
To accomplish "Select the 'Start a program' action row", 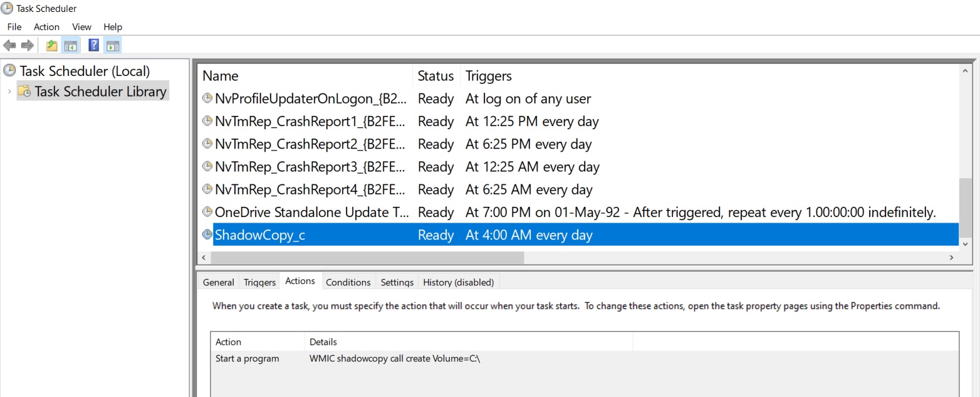I will [248, 359].
